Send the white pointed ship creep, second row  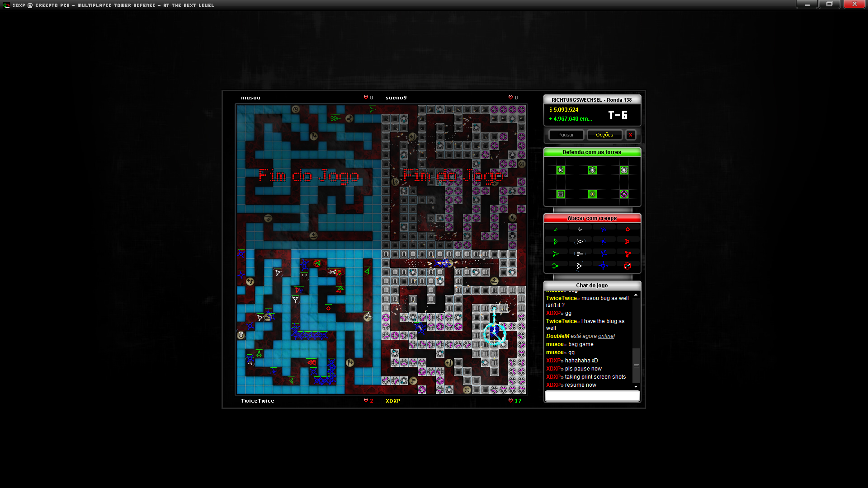pos(580,241)
